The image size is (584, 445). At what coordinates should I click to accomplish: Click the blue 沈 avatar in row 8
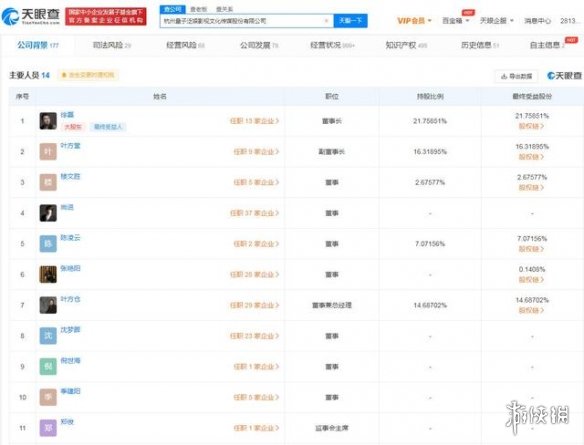pos(48,336)
